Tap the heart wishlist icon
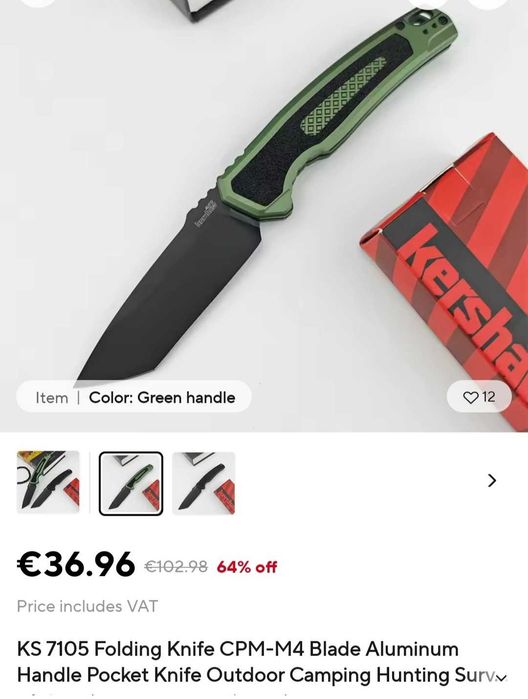 470,397
